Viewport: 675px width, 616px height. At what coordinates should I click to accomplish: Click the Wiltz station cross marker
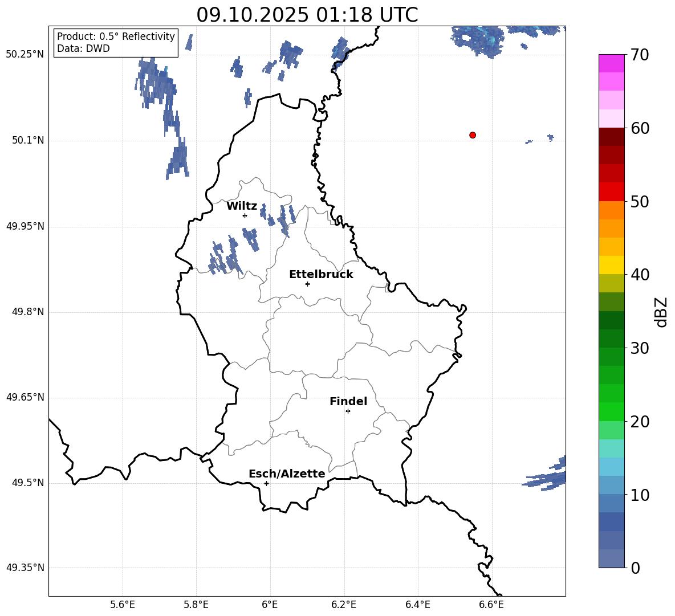[x=245, y=215]
